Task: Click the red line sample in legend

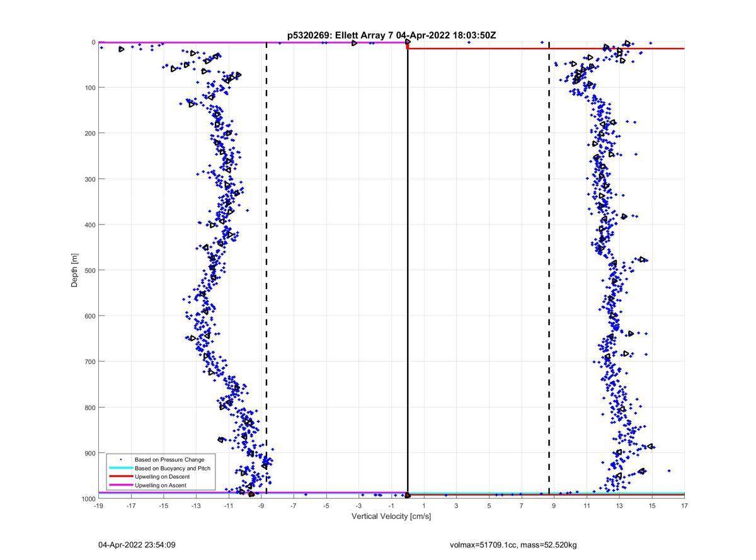Action: point(120,477)
